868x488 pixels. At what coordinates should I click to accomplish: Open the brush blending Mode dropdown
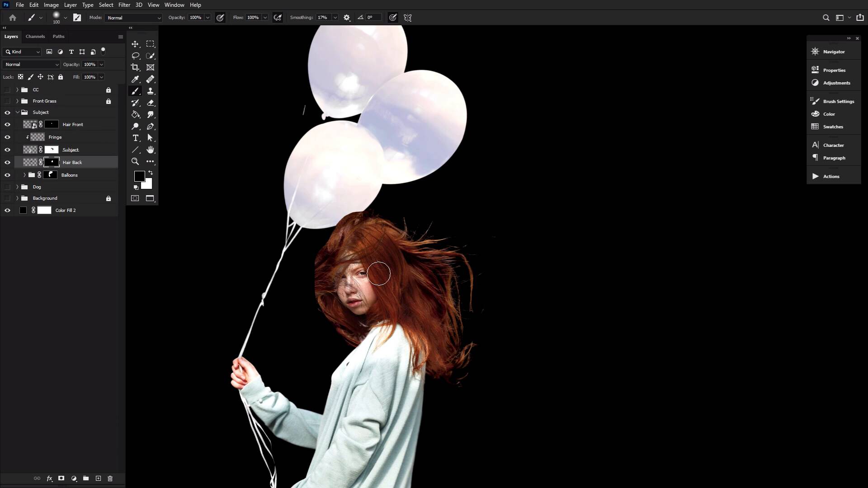point(133,18)
